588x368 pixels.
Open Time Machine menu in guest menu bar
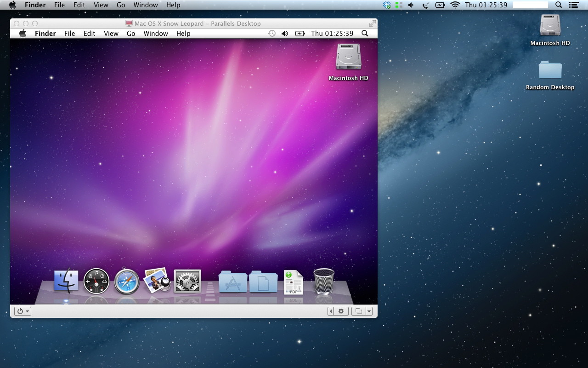[x=272, y=34]
